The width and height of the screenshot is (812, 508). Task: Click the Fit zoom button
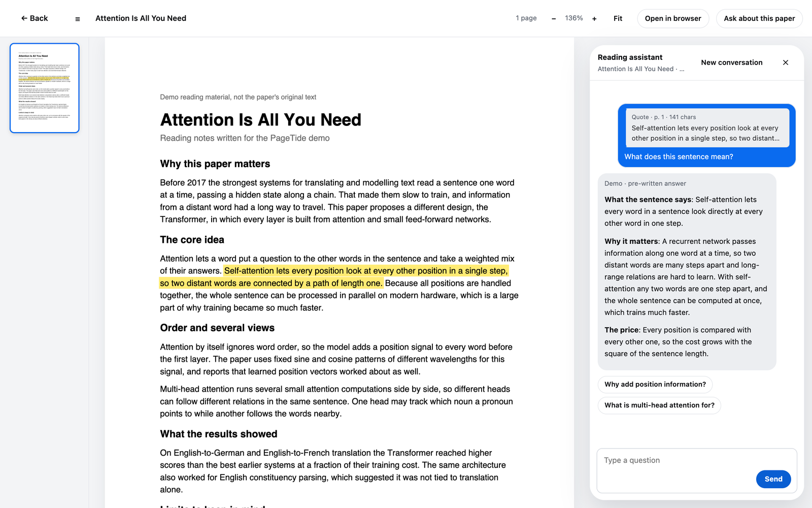tap(618, 18)
